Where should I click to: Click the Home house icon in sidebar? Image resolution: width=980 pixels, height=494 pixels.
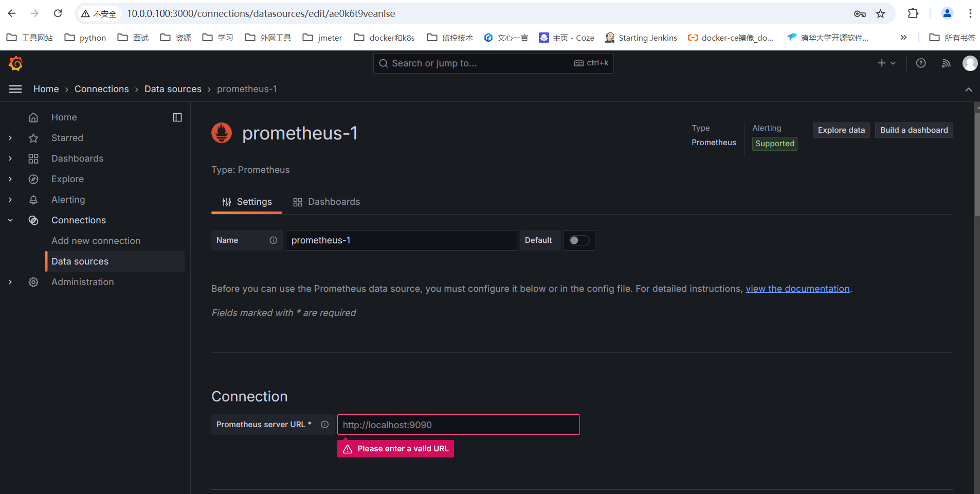[33, 117]
